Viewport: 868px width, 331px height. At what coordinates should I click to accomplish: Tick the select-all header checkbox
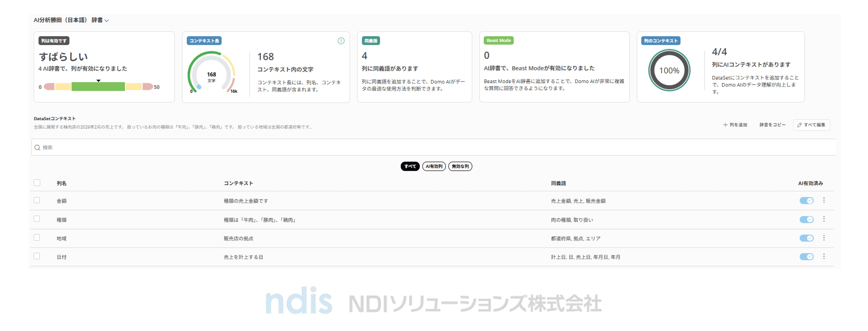click(37, 183)
